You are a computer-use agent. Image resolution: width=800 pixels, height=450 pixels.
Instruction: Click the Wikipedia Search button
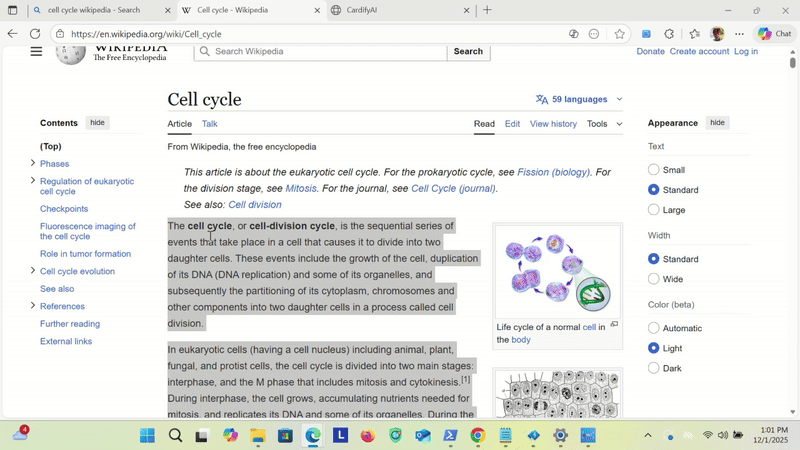click(x=468, y=51)
